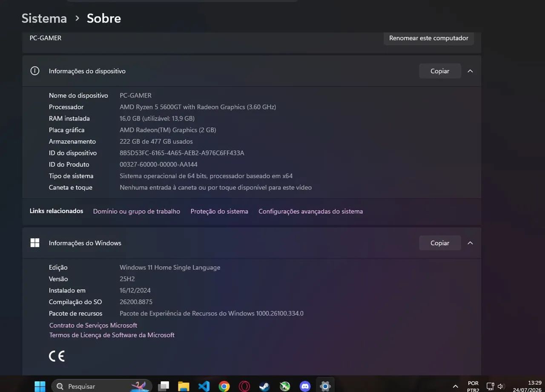Open Discord from the taskbar
Viewport: 545px width, 392px height.
coord(305,386)
